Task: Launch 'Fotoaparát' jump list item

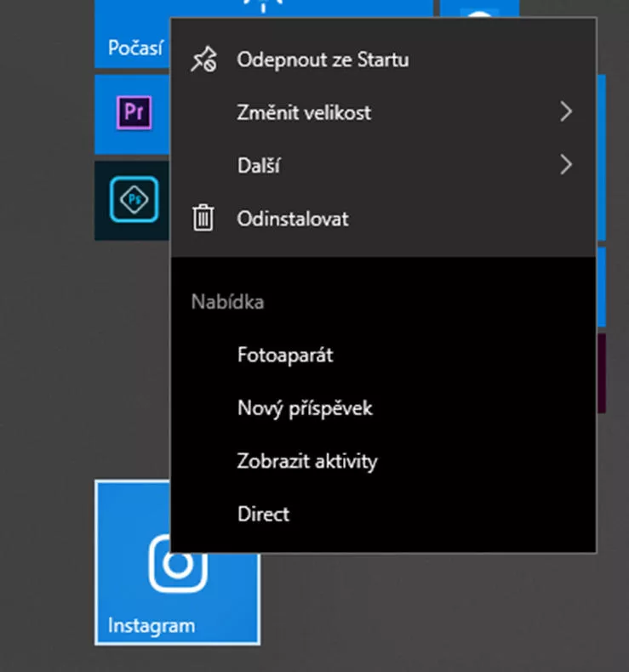Action: (383, 355)
